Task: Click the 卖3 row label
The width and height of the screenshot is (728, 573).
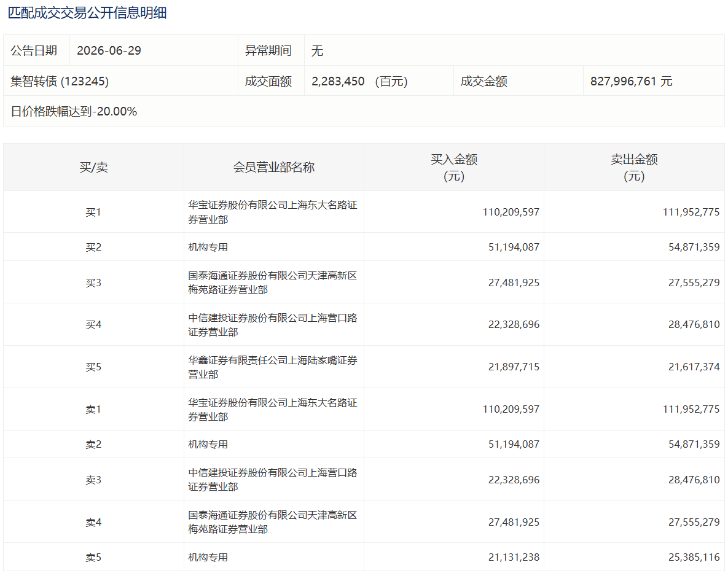Action: [93, 480]
